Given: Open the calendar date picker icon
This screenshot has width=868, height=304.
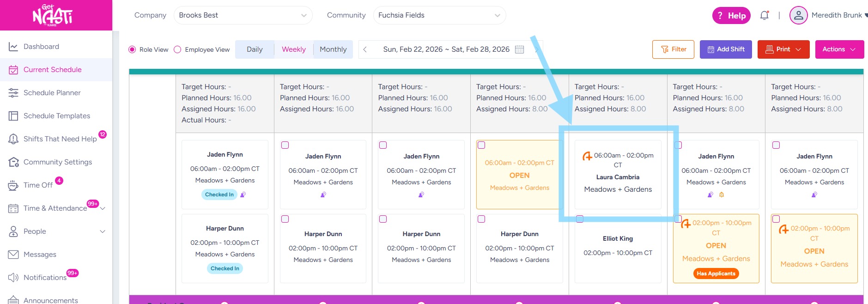Looking at the screenshot, I should pos(519,49).
